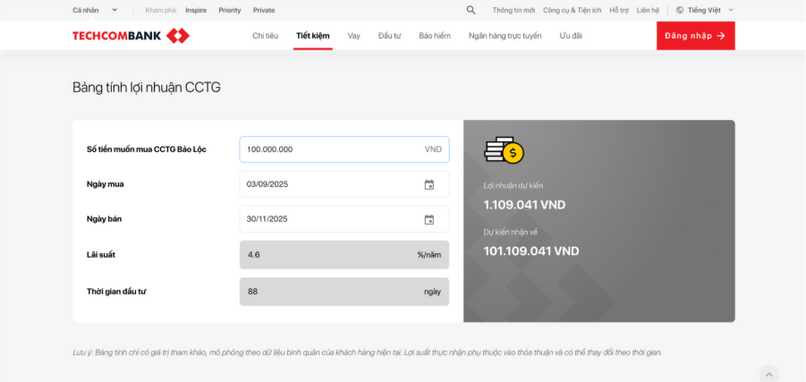Open the Vay menu
Screen dimensions: 806x382
coord(354,36)
